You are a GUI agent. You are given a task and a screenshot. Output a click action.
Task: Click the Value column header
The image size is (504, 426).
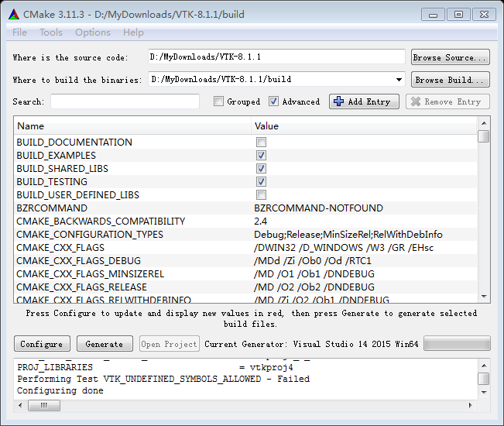pos(364,126)
